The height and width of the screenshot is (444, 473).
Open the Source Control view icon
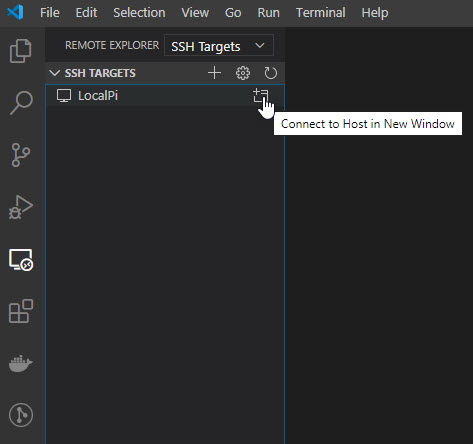(21, 155)
